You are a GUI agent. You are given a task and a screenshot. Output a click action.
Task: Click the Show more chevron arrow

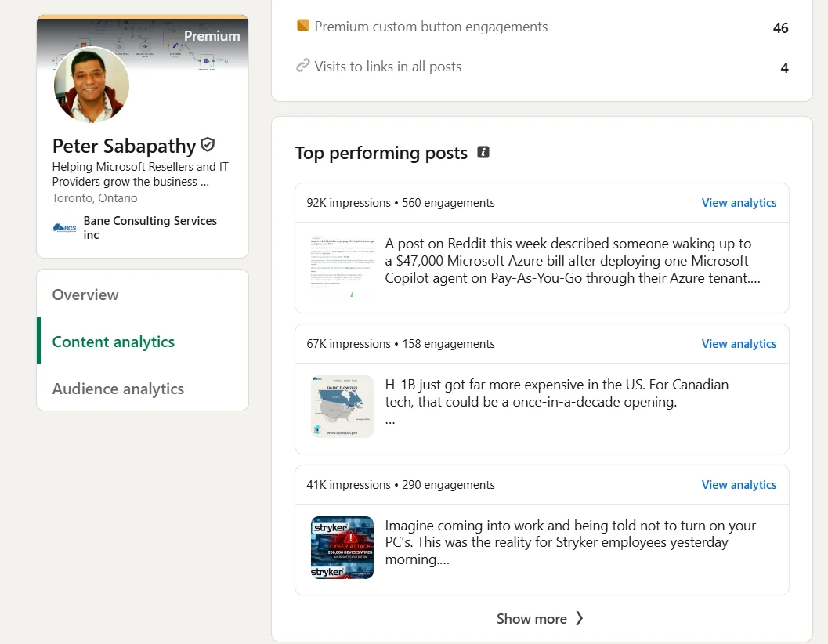coord(579,618)
